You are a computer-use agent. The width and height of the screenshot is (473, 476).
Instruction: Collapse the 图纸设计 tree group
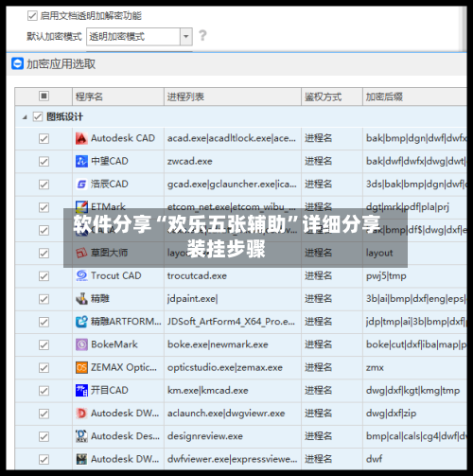click(x=25, y=117)
